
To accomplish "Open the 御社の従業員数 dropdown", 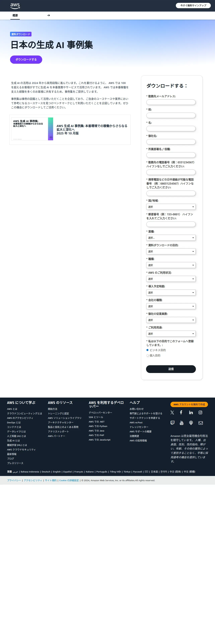I will pyautogui.click(x=171, y=320).
